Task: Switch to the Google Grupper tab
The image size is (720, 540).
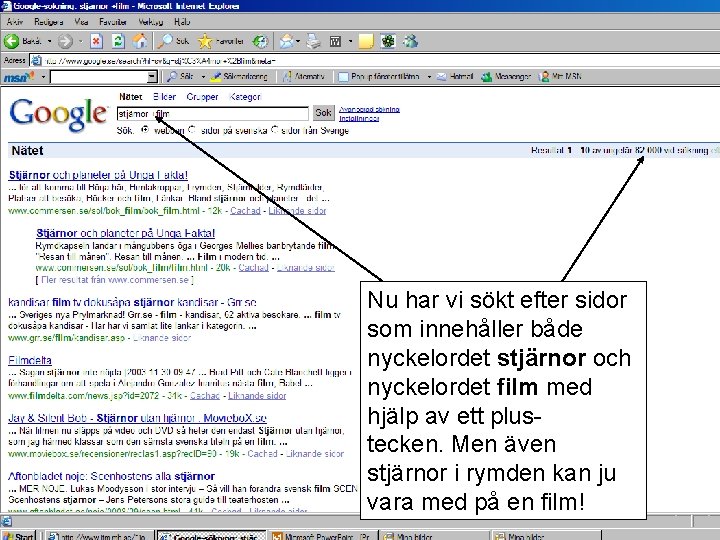Action: [x=202, y=96]
